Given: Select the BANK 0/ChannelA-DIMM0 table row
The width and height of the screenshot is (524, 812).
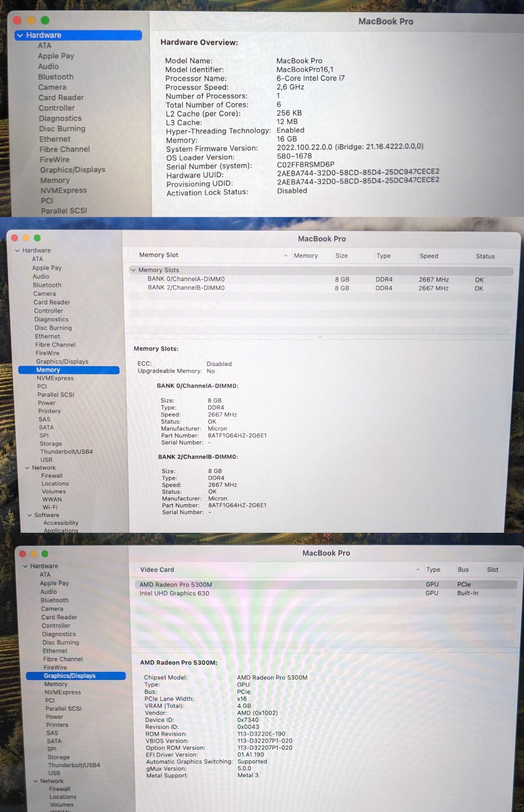Looking at the screenshot, I should click(321, 279).
